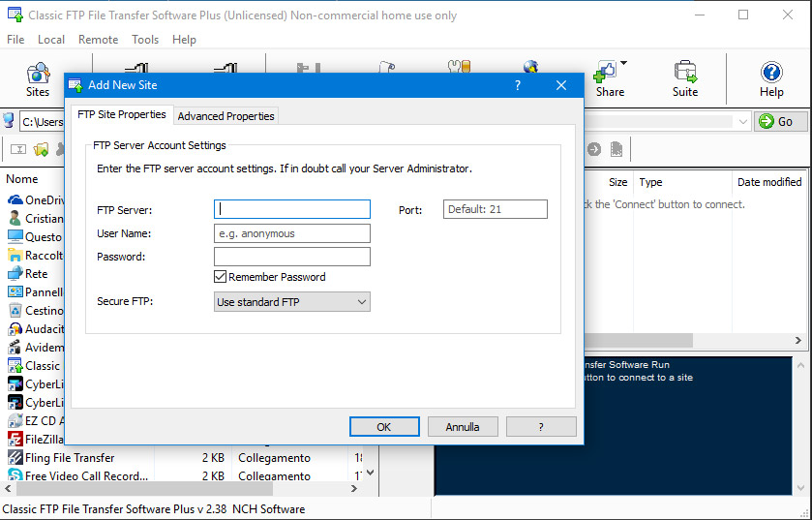812x520 pixels.
Task: Select the Fling File Transfer entry
Action: tap(69, 457)
